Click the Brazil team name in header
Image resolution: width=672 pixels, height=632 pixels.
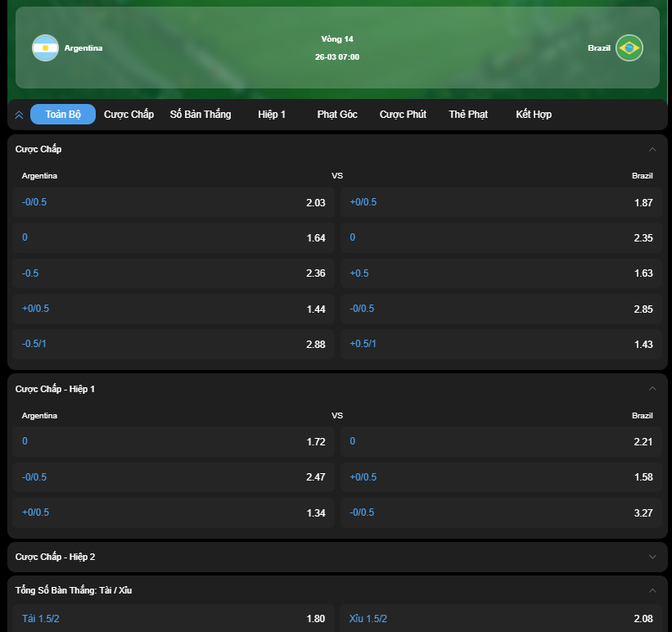(598, 48)
